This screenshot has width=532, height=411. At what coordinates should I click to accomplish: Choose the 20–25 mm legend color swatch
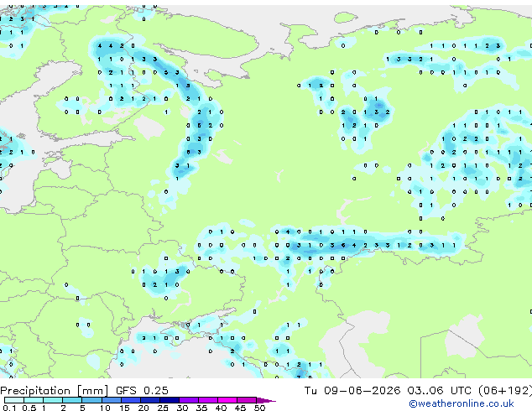[x=149, y=400]
